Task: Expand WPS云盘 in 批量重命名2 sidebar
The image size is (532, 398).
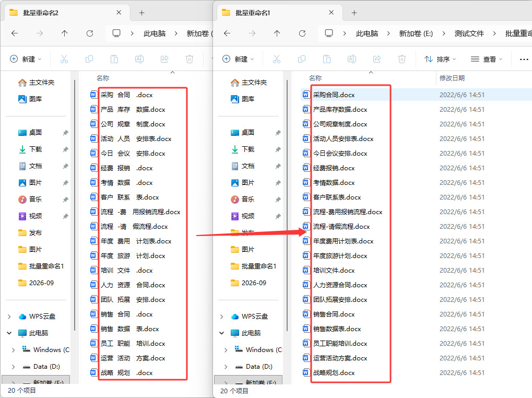Action: coord(9,317)
